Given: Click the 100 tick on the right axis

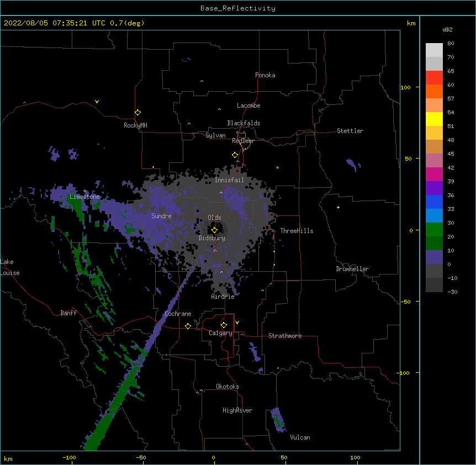Looking at the screenshot, I should pos(405,87).
